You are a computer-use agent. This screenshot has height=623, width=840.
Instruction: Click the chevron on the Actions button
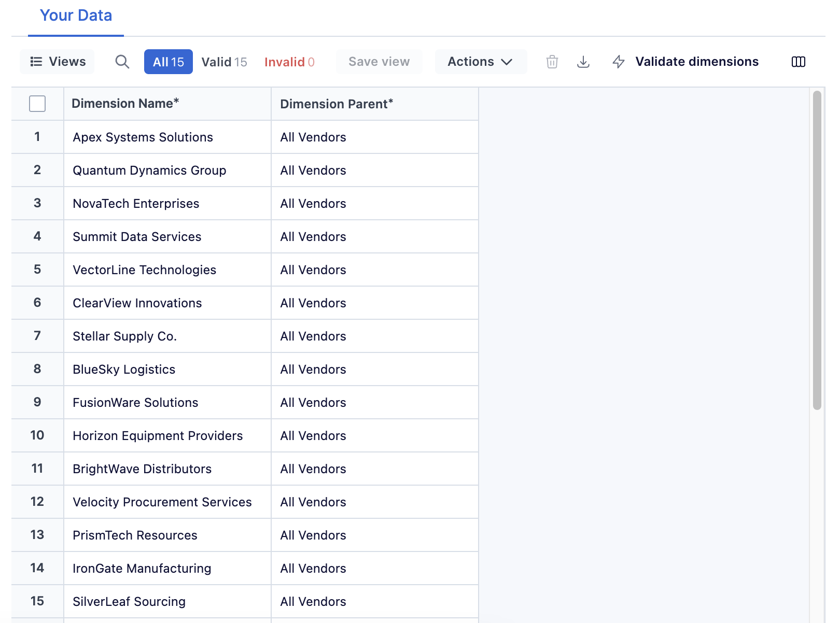[507, 62]
